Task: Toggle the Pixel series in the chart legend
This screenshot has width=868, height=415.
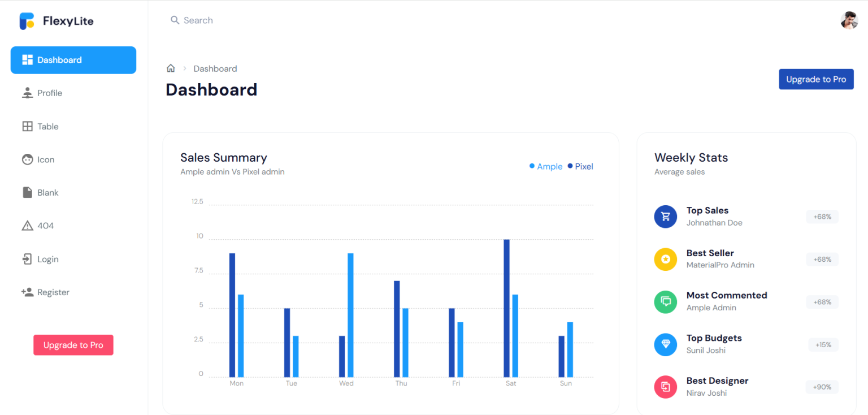Action: point(580,166)
